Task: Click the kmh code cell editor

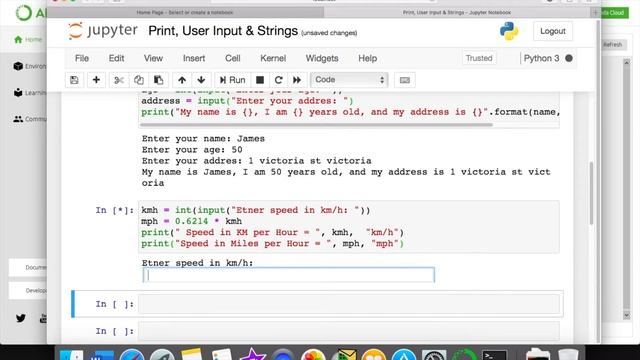Action: pyautogui.click(x=349, y=227)
